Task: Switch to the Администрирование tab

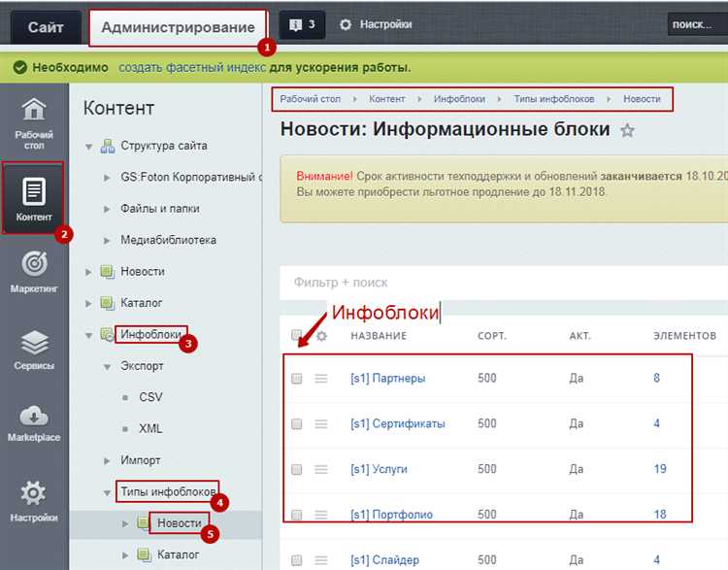Action: point(178,27)
